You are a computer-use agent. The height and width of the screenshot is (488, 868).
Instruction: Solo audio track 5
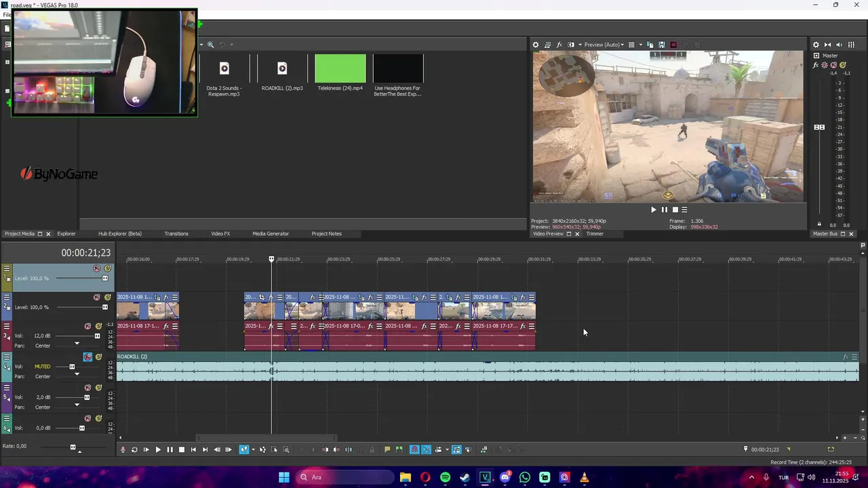coord(98,388)
